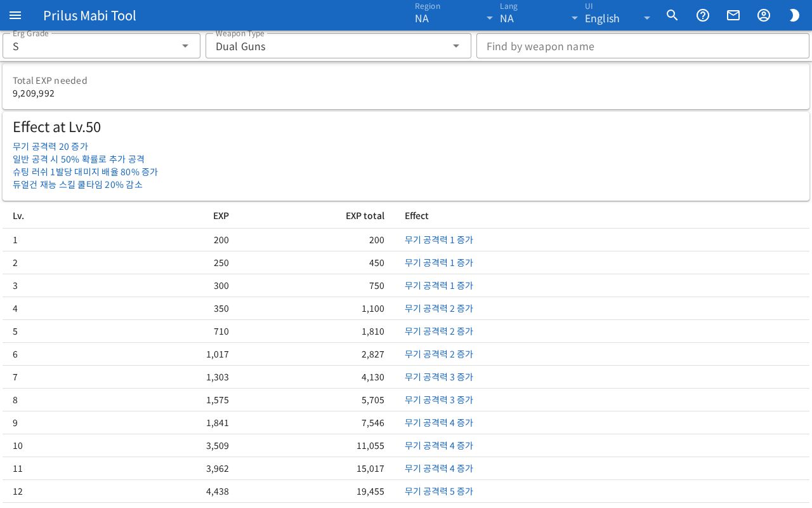Click the effect link in Lv. 4 row
This screenshot has height=508, width=812.
pos(439,308)
